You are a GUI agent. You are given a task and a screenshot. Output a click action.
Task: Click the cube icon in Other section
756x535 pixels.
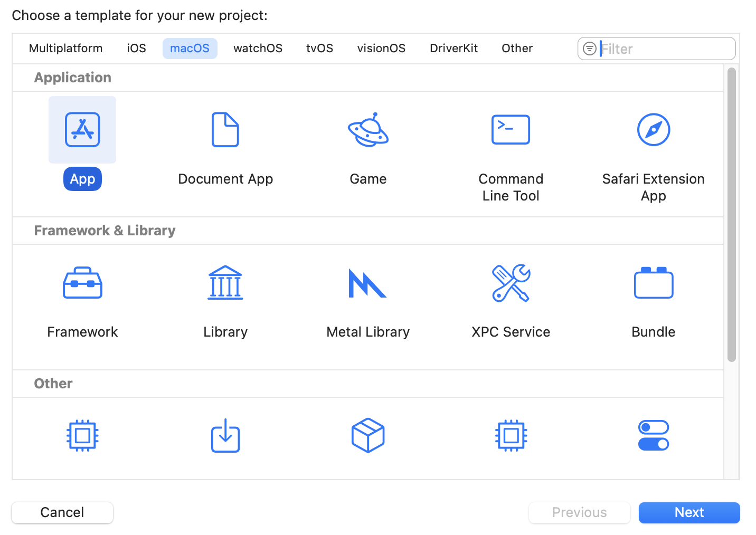(368, 436)
